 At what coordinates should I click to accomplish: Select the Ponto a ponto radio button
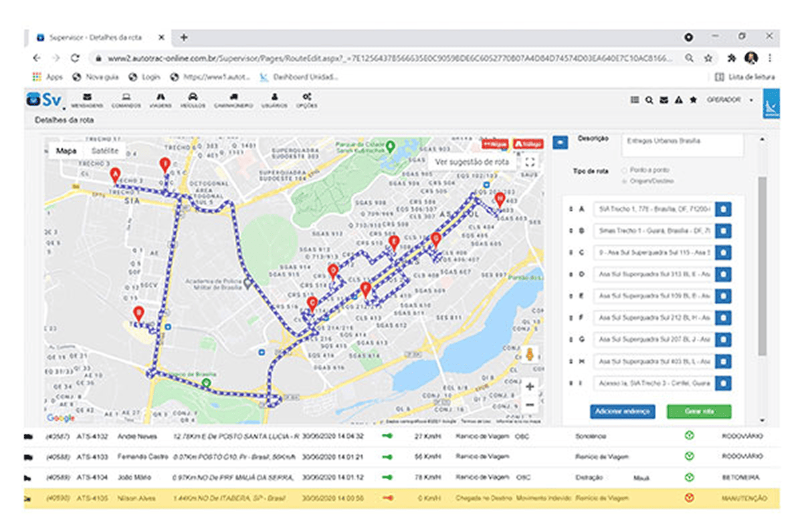click(x=625, y=170)
